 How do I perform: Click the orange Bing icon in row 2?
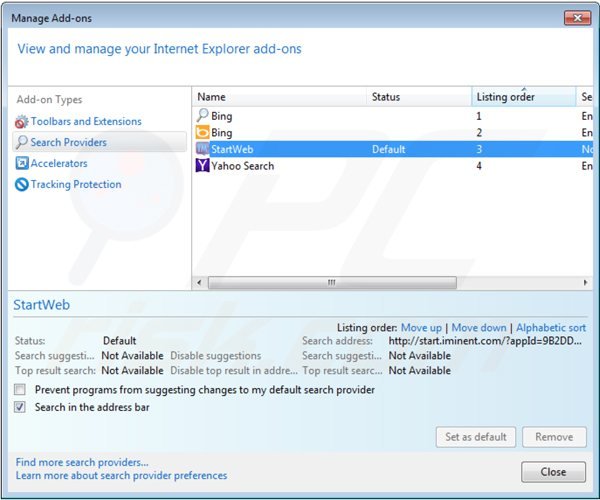pos(202,132)
